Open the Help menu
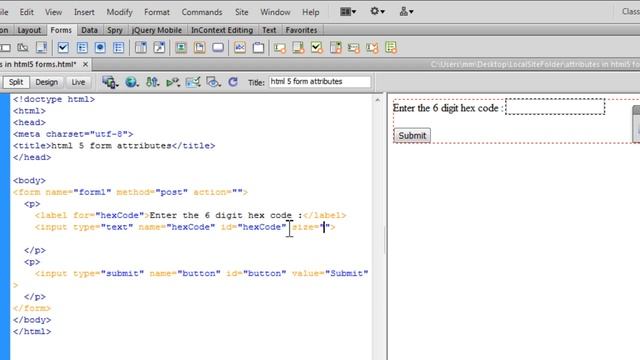640x360 pixels. pyautogui.click(x=311, y=12)
